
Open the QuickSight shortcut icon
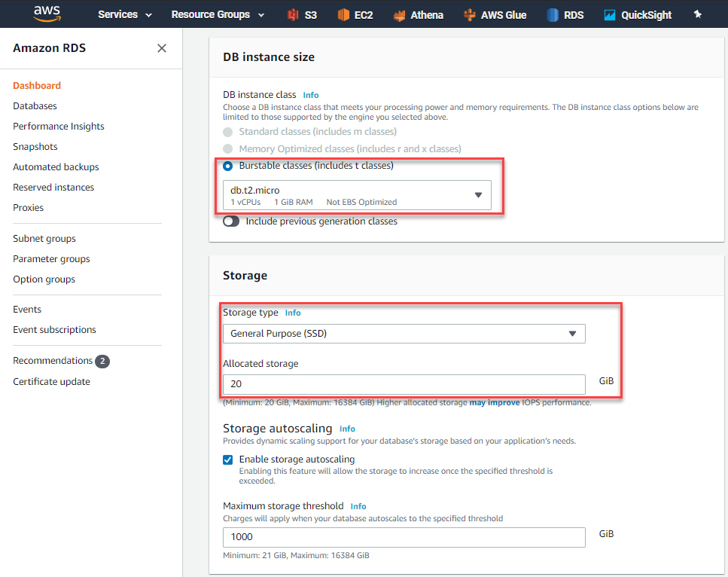pyautogui.click(x=609, y=15)
